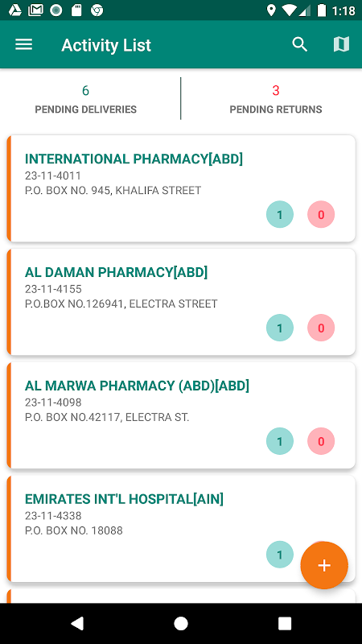362x644 pixels.
Task: Open the map view icon
Action: pyautogui.click(x=341, y=44)
